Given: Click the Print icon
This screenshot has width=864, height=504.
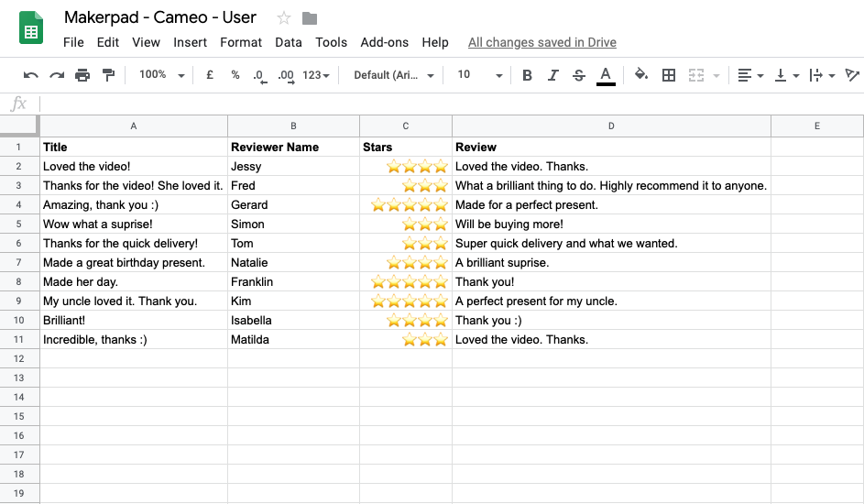Looking at the screenshot, I should (x=82, y=75).
